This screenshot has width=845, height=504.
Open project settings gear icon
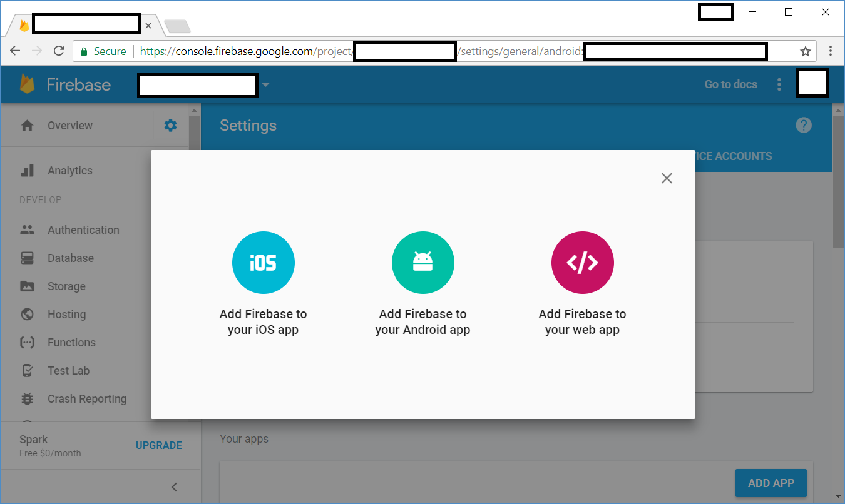(170, 126)
